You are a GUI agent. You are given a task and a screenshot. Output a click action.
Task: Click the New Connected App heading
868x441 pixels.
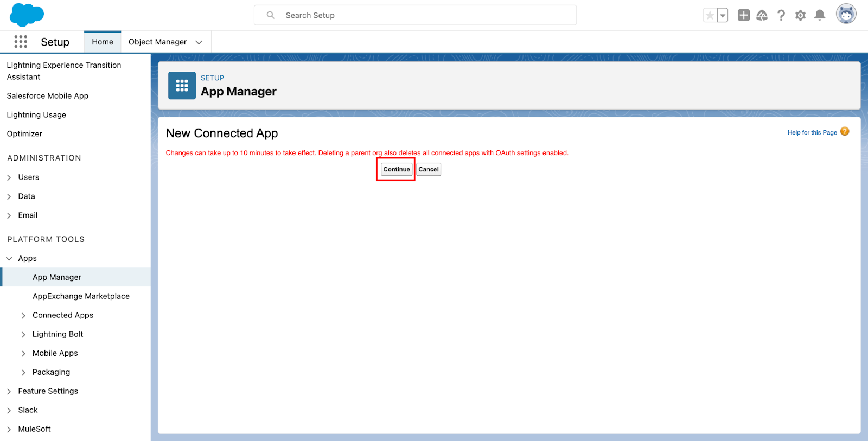tap(222, 133)
